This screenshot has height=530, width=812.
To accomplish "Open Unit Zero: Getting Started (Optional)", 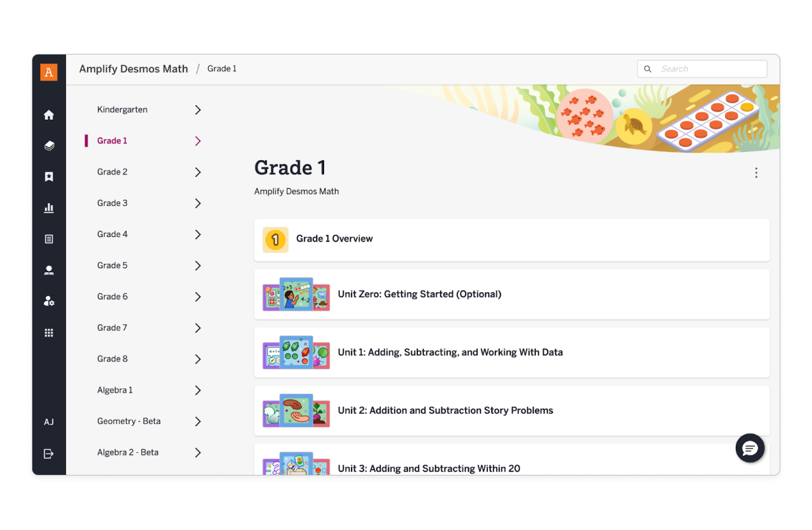I will 420,294.
